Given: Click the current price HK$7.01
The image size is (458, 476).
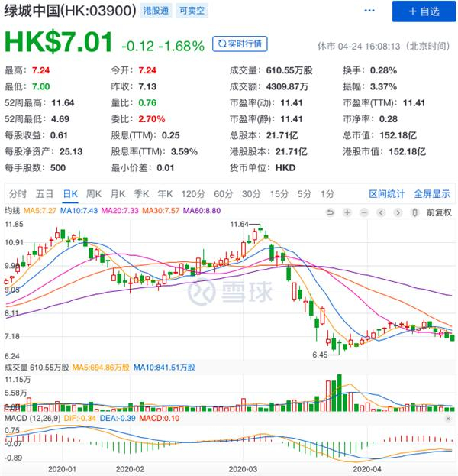Looking at the screenshot, I should point(59,43).
